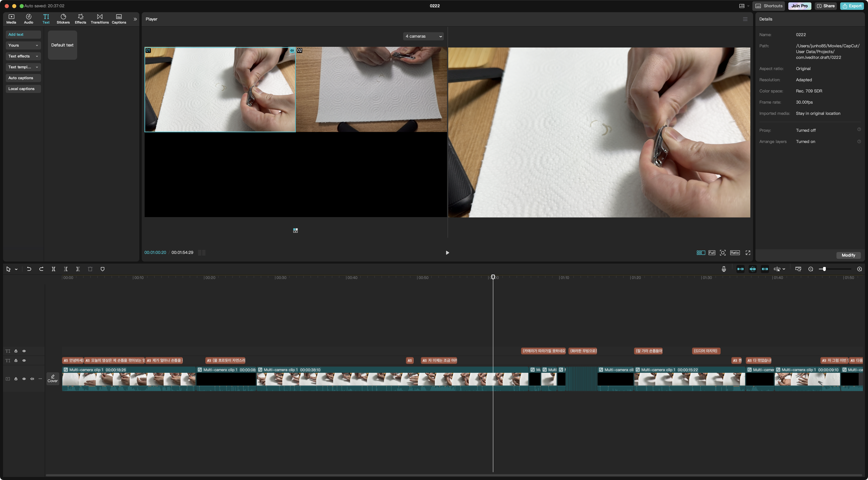Mute the main video track audio
Image resolution: width=868 pixels, height=480 pixels.
32,379
